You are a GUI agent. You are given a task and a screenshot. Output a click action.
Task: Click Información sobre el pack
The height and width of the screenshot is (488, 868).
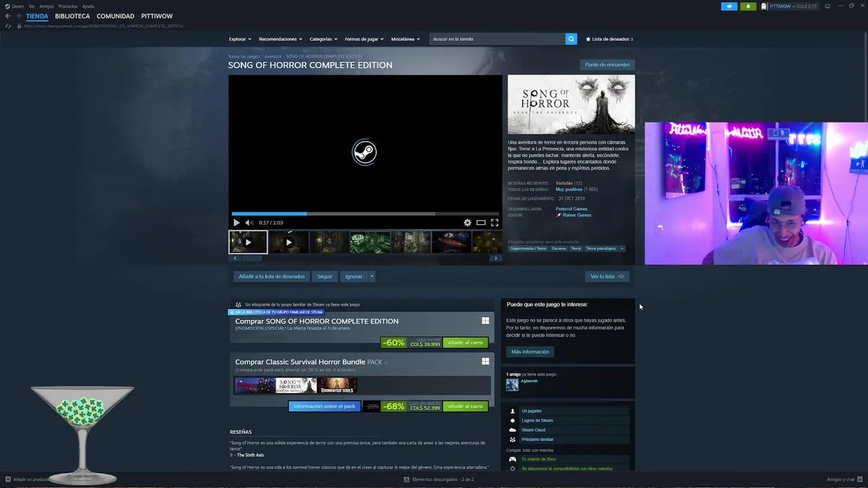pos(324,406)
